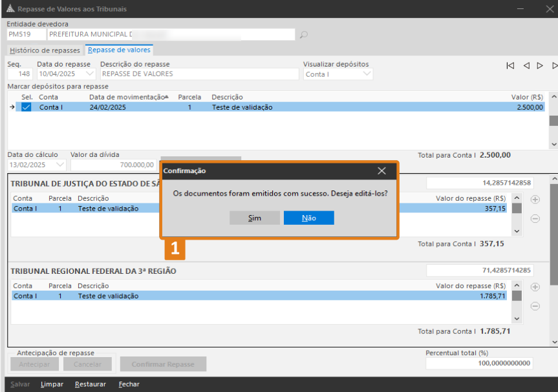The height and width of the screenshot is (392, 558).
Task: Uncheck the Sel. checkbox for Conta I deposit
Action: [x=26, y=107]
